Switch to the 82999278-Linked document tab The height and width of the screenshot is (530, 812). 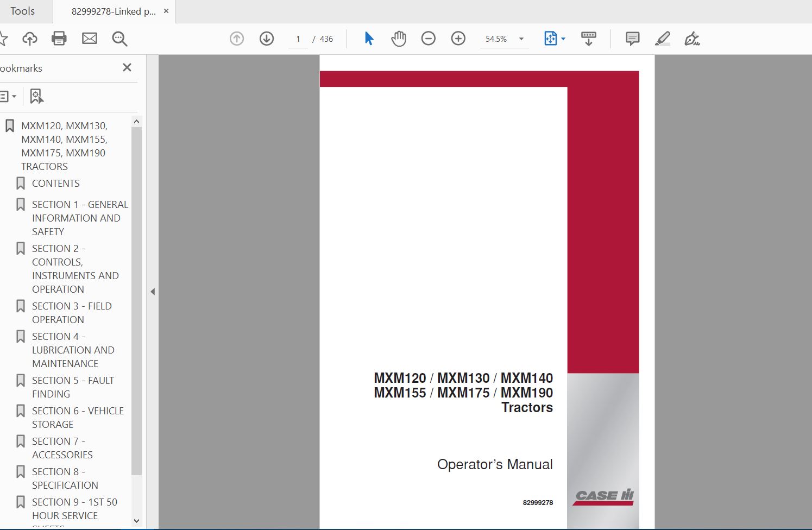[114, 11]
